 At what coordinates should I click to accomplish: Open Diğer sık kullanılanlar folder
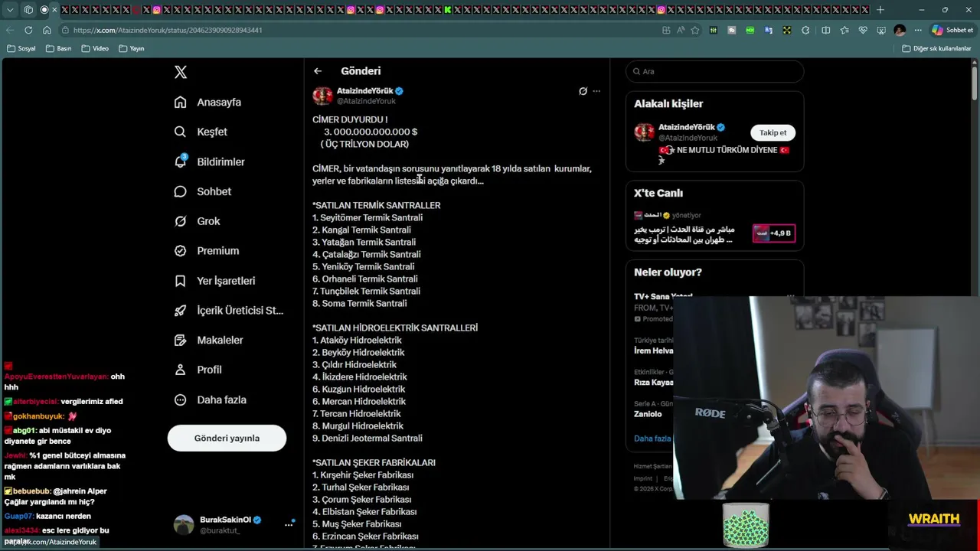pyautogui.click(x=936, y=48)
